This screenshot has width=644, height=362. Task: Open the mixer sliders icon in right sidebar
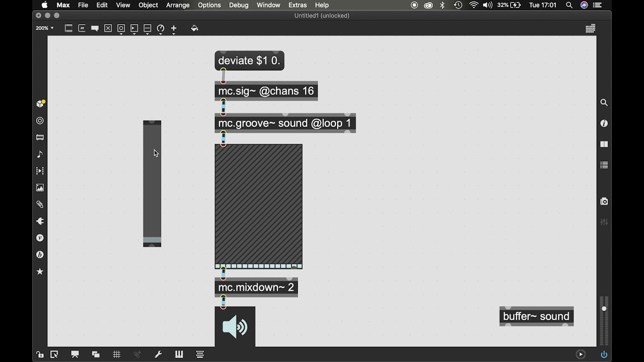[x=604, y=222]
